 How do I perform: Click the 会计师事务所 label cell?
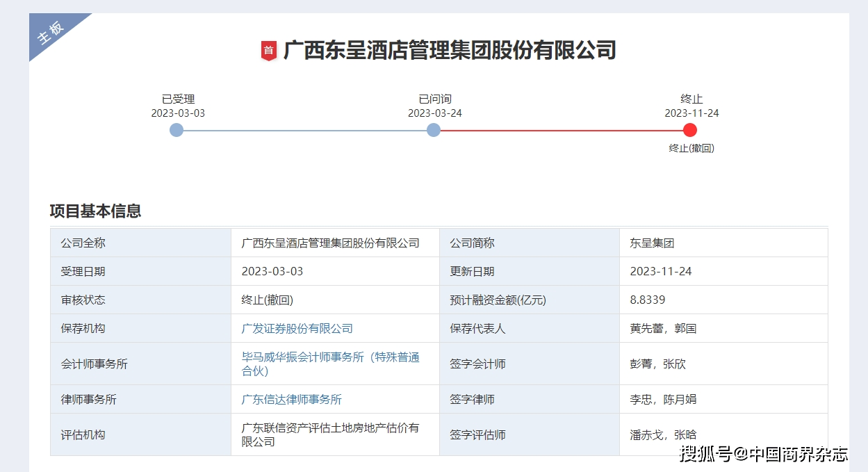pyautogui.click(x=140, y=364)
